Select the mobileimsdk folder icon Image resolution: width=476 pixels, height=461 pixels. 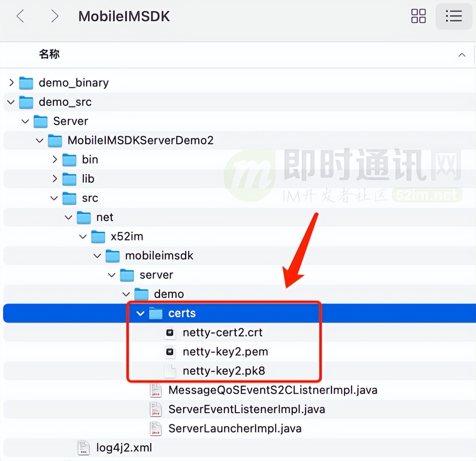coord(113,256)
